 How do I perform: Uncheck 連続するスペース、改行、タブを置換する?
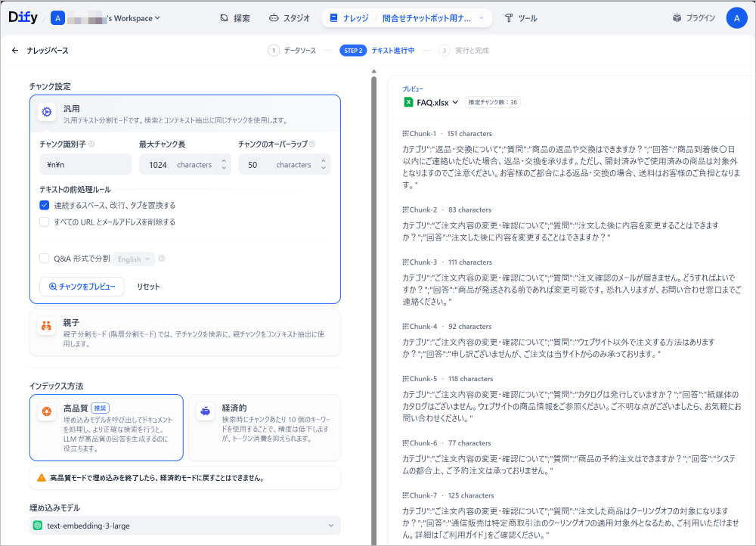pyautogui.click(x=45, y=205)
